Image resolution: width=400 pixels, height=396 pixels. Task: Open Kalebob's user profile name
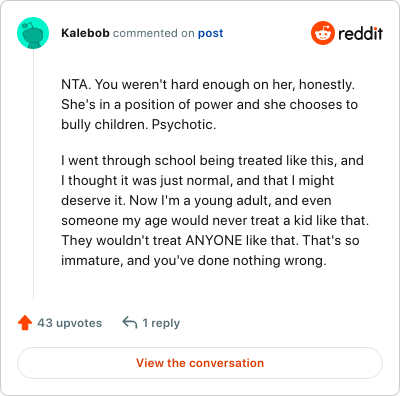[85, 33]
